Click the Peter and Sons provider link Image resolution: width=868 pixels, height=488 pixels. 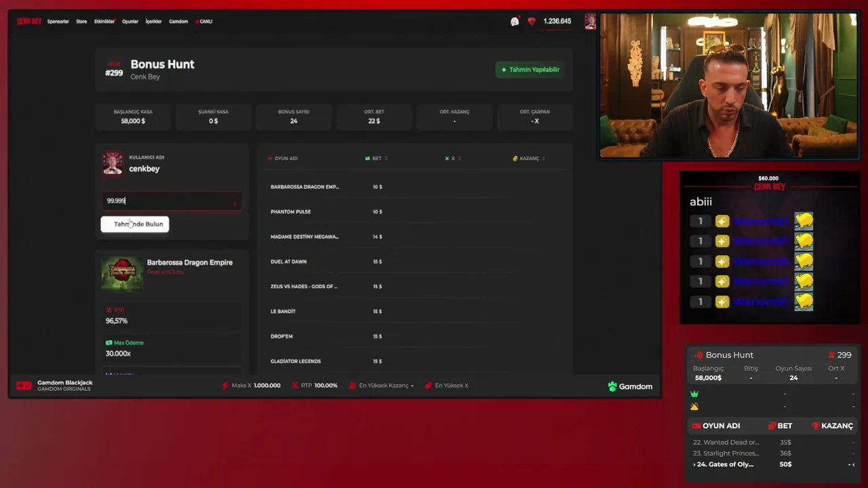point(165,272)
